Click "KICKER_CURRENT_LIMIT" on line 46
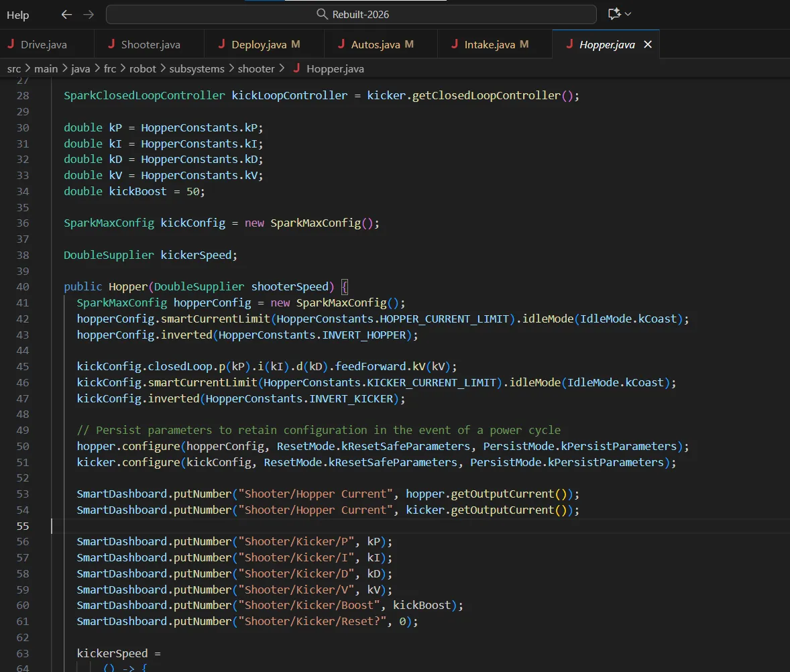Viewport: 790px width, 672px height. tap(432, 383)
